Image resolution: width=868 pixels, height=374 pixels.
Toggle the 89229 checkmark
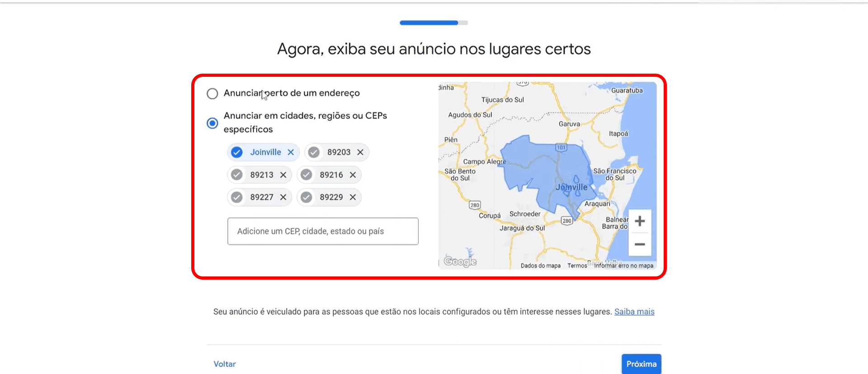307,197
